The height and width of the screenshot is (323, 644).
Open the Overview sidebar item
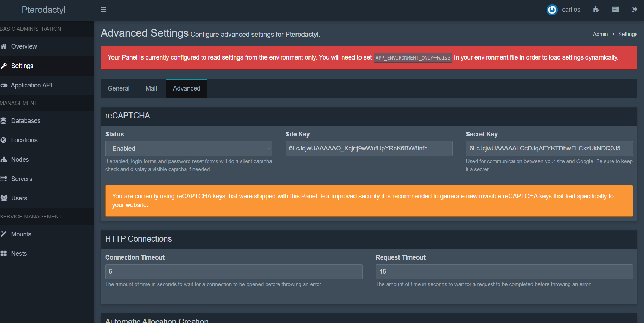click(47, 46)
